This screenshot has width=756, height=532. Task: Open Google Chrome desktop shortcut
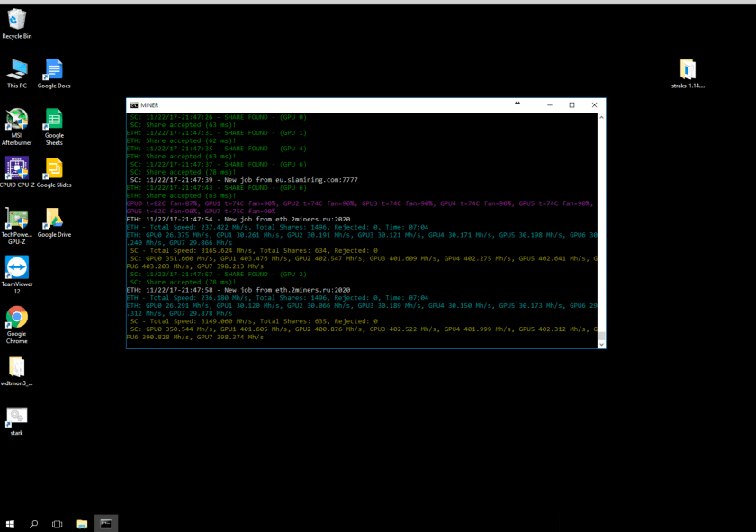pyautogui.click(x=16, y=318)
